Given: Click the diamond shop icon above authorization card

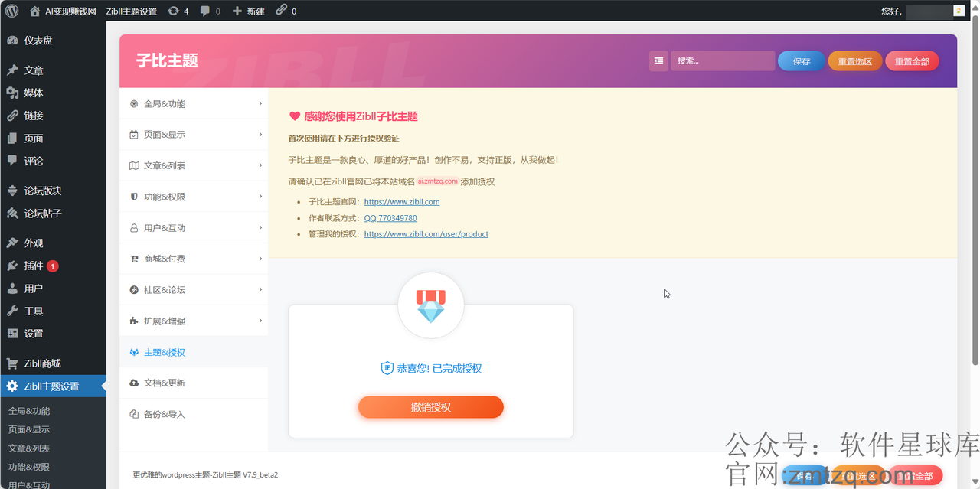Looking at the screenshot, I should [431, 305].
